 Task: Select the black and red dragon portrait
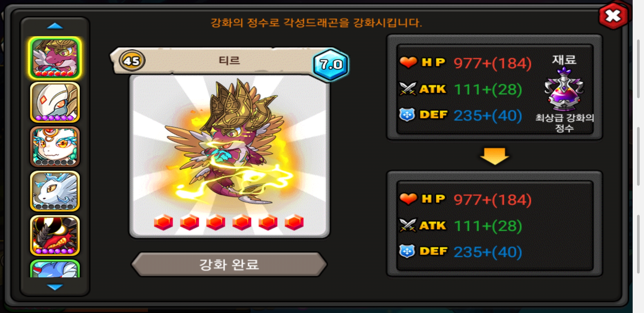point(55,235)
